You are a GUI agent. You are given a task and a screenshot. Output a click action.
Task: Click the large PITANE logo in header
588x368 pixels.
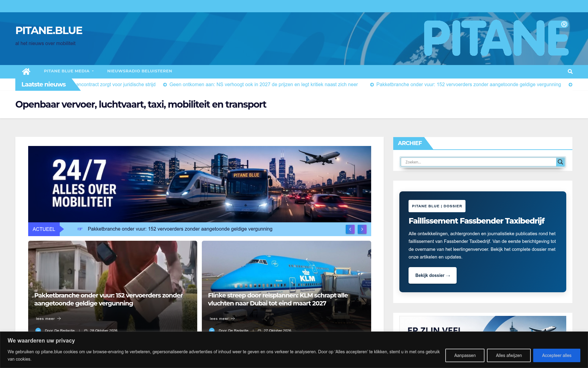tap(496, 38)
